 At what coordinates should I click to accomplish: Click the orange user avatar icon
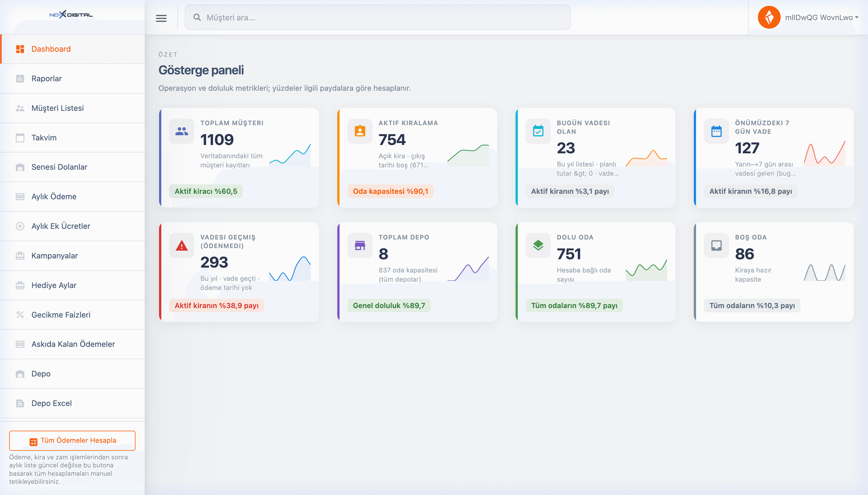click(769, 17)
